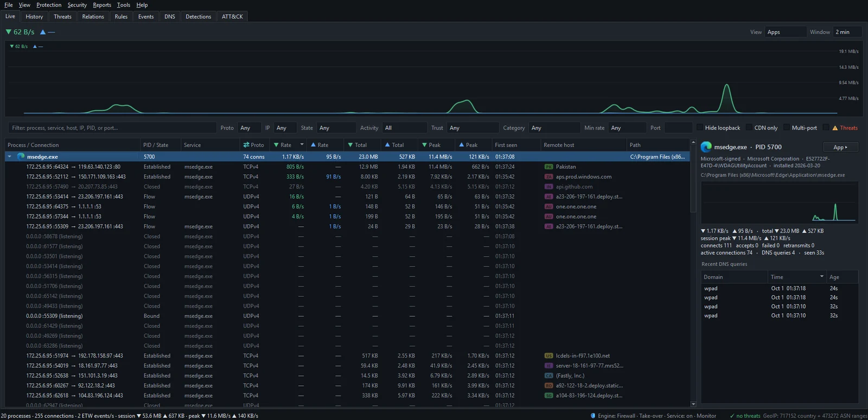
Task: Click the Port filter input box
Action: pos(678,128)
